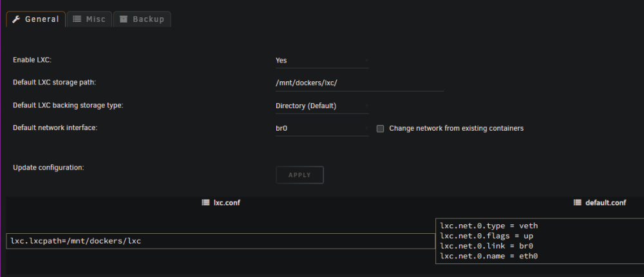Open the default network interface dropdown
Viewport: 644px width, 277px height.
pyautogui.click(x=322, y=129)
